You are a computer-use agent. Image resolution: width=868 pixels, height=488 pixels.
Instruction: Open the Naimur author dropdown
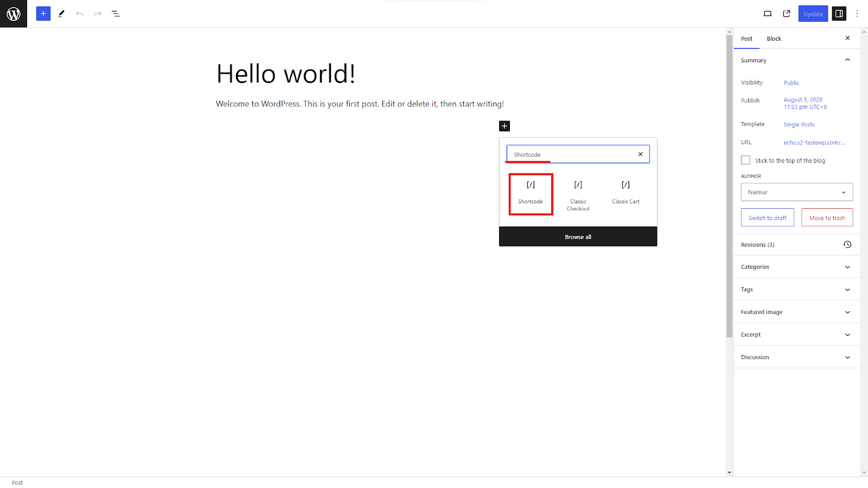tap(796, 192)
